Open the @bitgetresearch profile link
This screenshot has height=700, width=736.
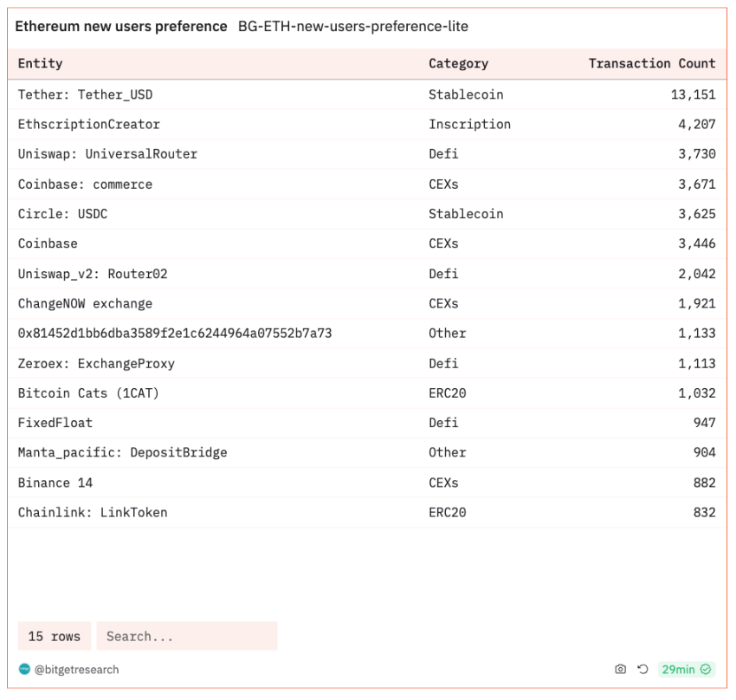coord(76,670)
